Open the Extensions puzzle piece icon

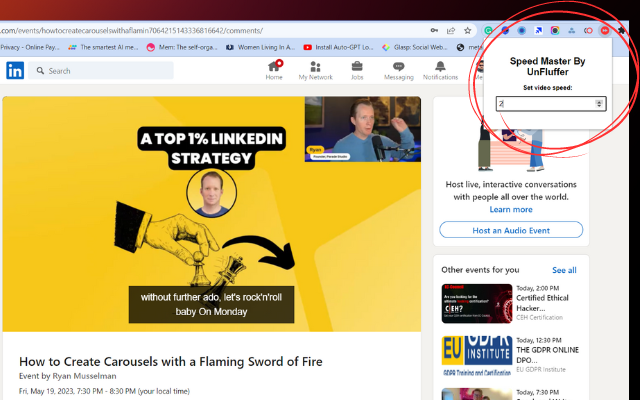pyautogui.click(x=621, y=31)
